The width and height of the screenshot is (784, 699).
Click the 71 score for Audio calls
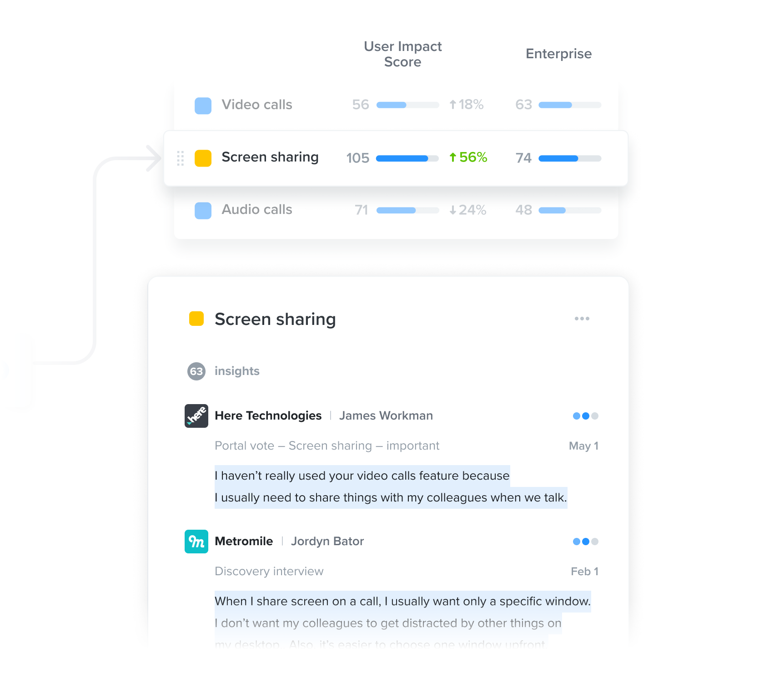(x=362, y=210)
